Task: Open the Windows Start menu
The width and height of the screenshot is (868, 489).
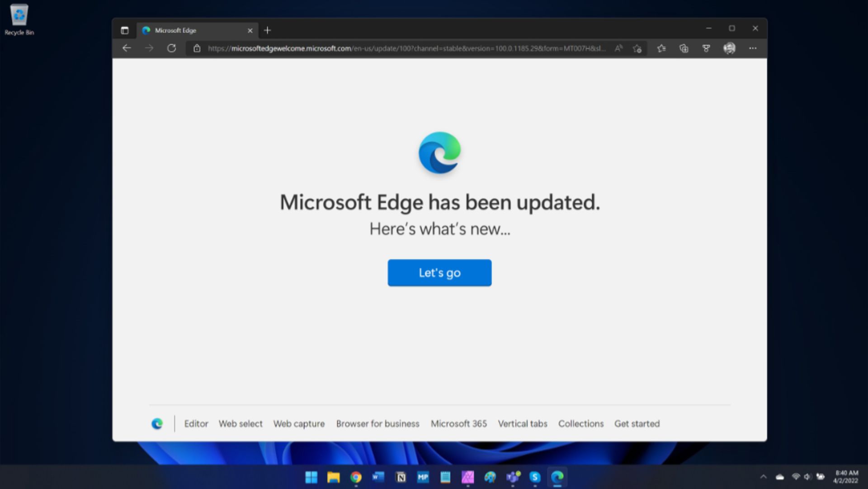Action: point(311,477)
